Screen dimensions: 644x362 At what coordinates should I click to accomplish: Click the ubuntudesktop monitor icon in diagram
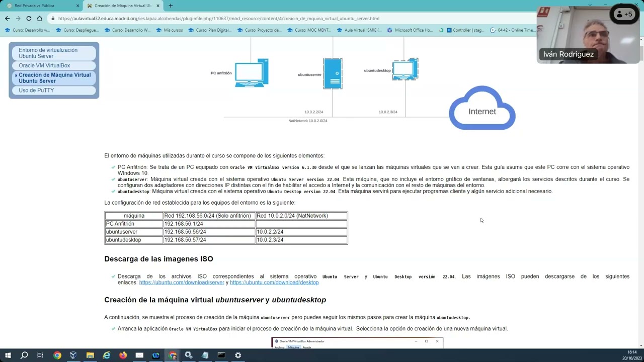click(x=405, y=69)
